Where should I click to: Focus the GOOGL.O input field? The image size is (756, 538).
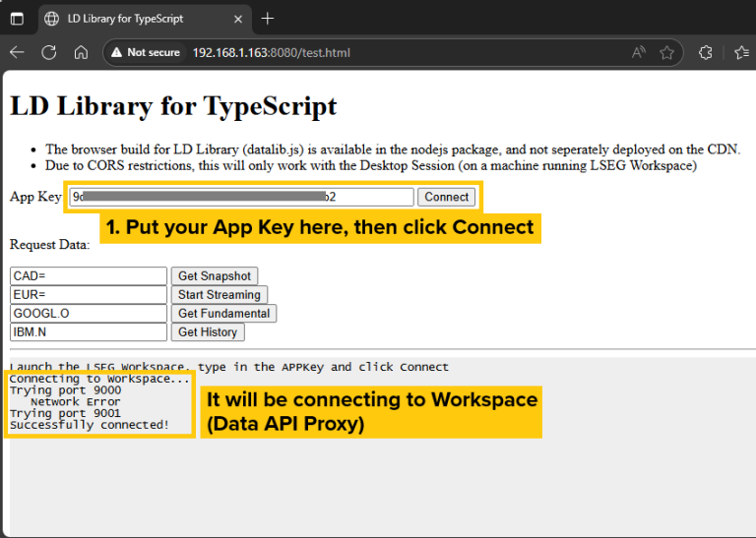pos(89,314)
